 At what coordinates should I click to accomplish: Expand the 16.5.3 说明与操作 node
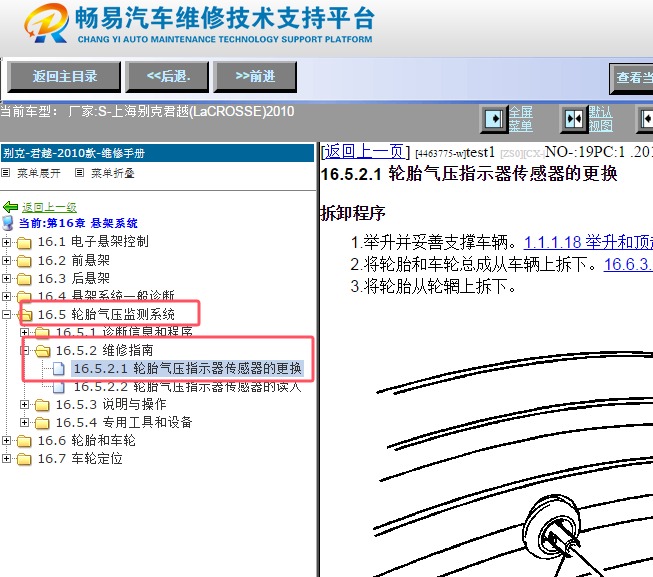(25, 404)
